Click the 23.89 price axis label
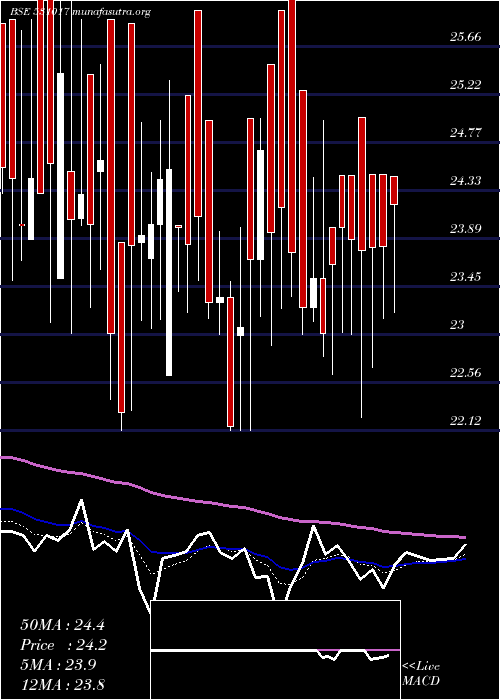 tap(465, 229)
